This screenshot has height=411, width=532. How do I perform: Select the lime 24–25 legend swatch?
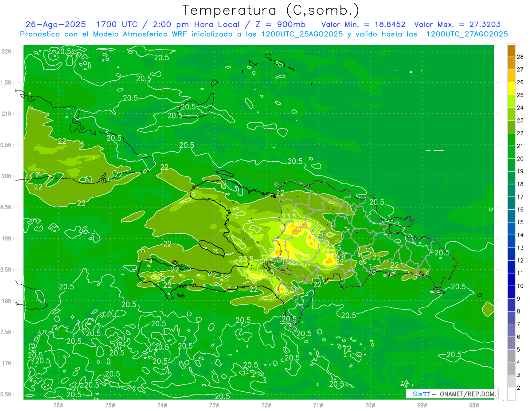511,102
